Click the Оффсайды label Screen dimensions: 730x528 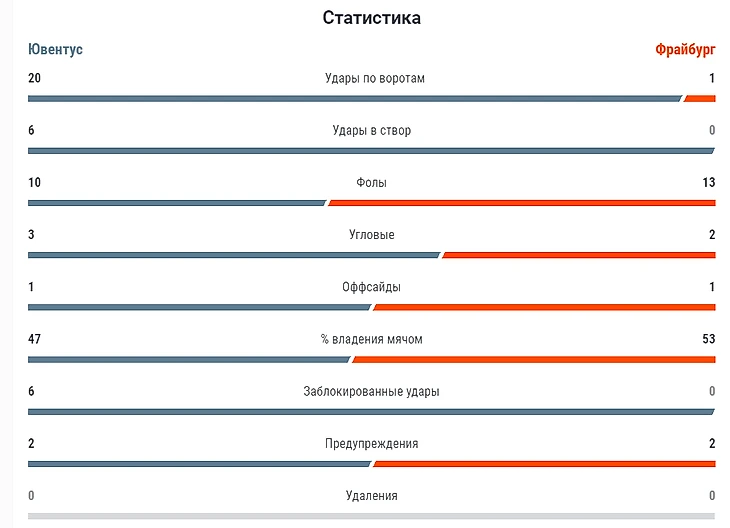(x=372, y=287)
